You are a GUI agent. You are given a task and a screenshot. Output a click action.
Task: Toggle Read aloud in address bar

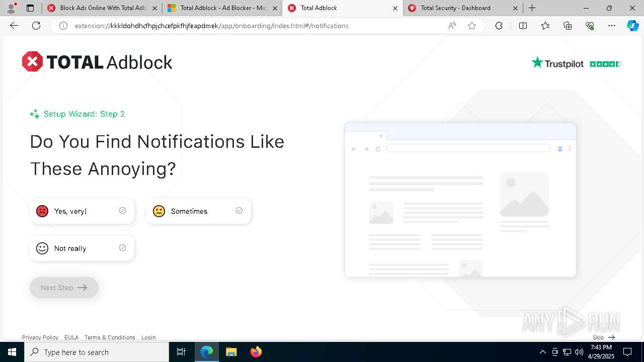coord(452,26)
